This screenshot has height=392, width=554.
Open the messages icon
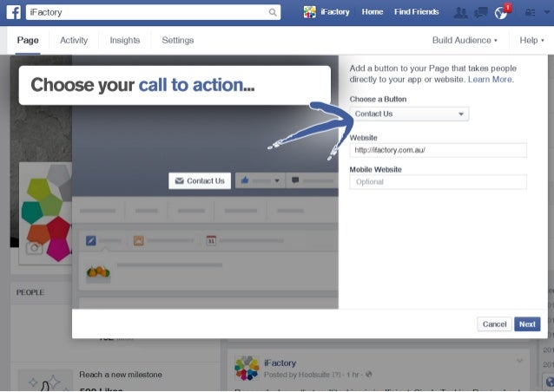pos(481,13)
